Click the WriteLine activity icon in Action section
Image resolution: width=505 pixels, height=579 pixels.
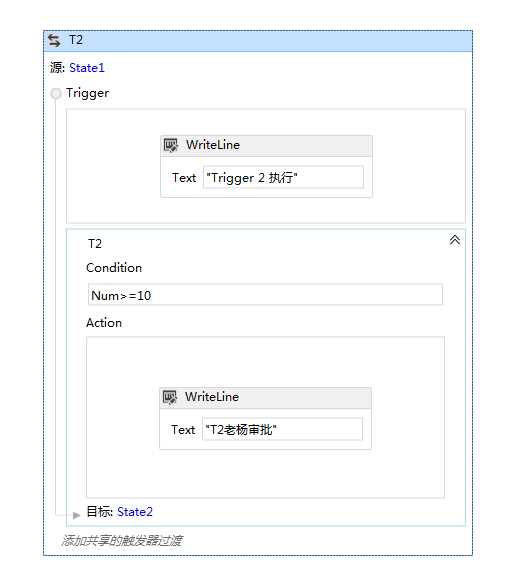click(x=170, y=397)
